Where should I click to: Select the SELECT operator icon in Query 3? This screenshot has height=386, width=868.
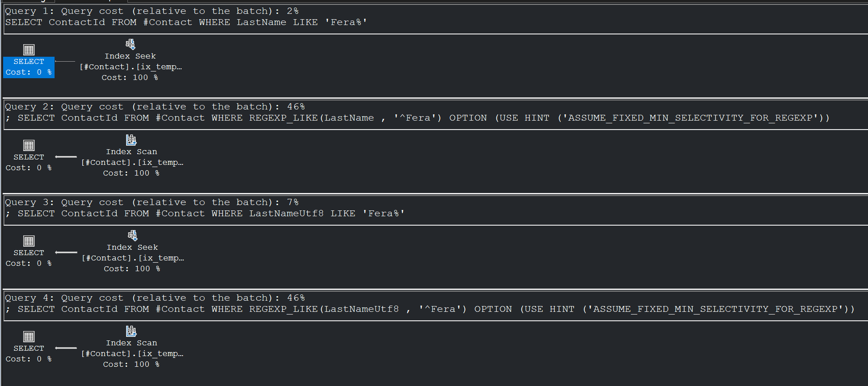(29, 241)
